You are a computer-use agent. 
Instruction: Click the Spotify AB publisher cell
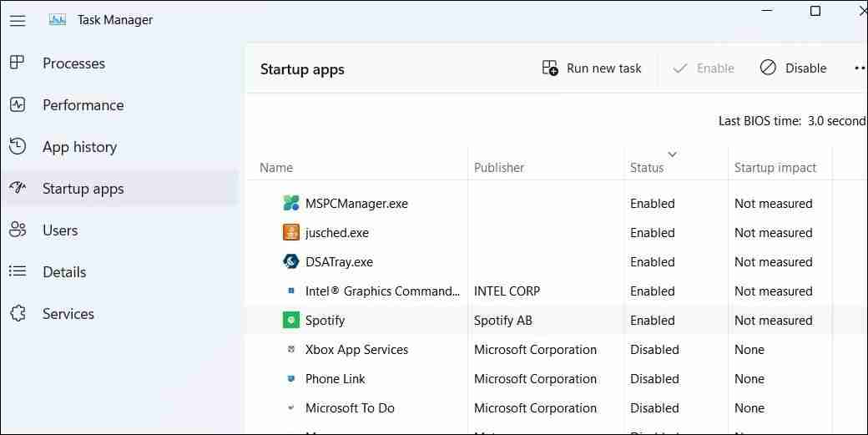pyautogui.click(x=502, y=321)
